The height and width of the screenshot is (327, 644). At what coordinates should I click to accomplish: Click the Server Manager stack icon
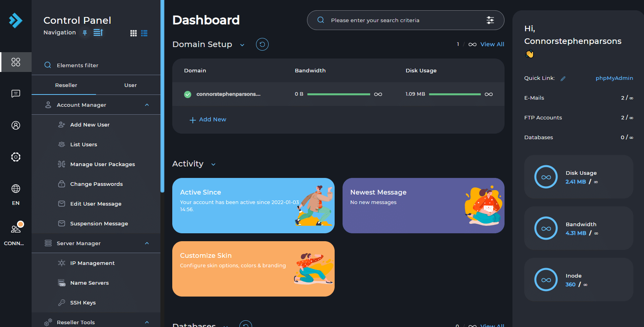click(48, 243)
